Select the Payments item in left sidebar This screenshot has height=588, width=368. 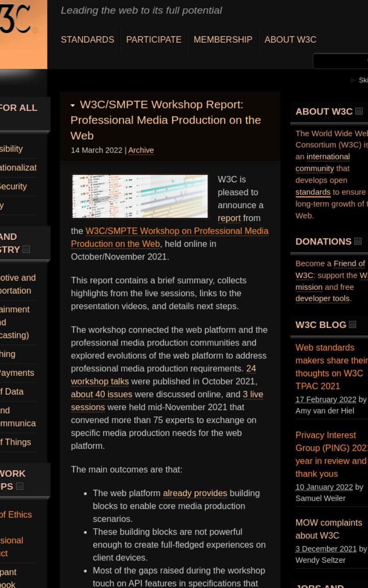17,373
